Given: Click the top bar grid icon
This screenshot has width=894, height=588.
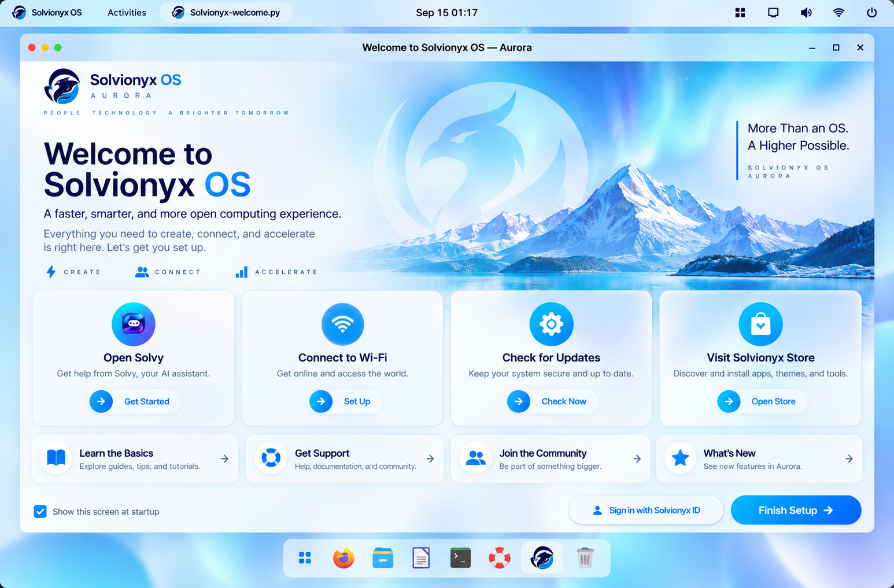Looking at the screenshot, I should click(740, 13).
